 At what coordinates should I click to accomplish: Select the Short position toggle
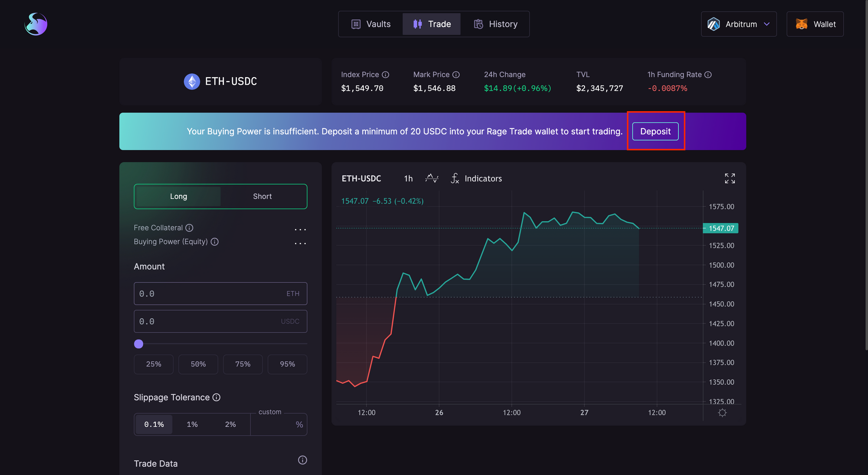[x=263, y=196]
